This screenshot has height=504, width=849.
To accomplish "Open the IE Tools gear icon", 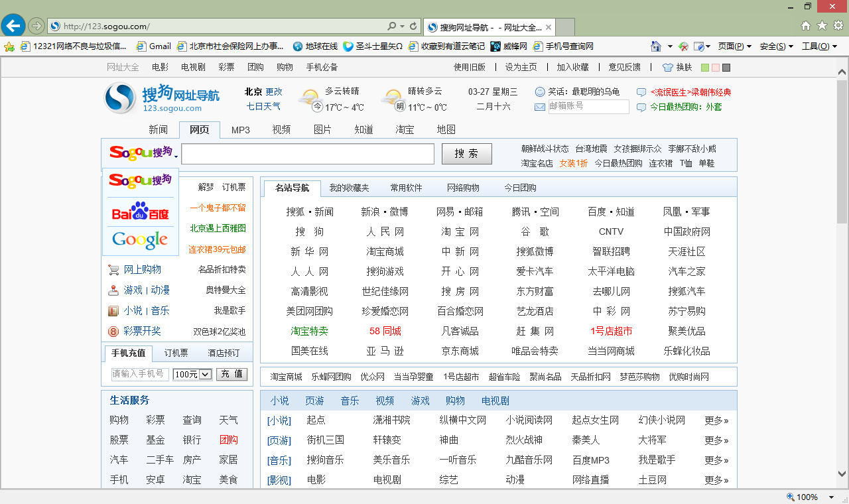I will pyautogui.click(x=838, y=25).
